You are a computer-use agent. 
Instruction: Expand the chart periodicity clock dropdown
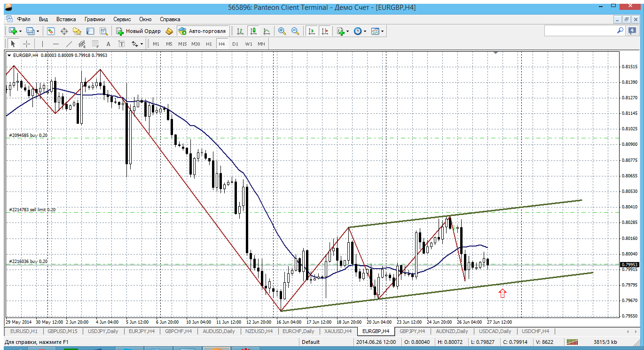click(365, 31)
